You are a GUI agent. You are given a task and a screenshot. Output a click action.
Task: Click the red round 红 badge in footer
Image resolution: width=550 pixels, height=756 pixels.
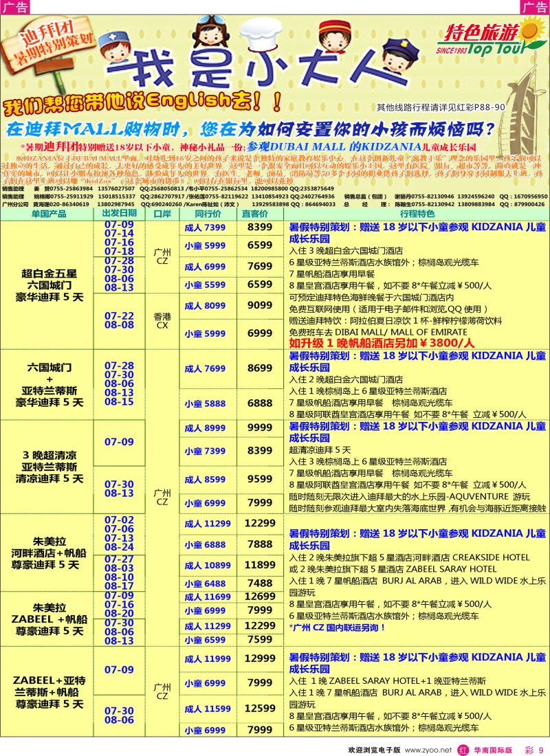coord(463,750)
